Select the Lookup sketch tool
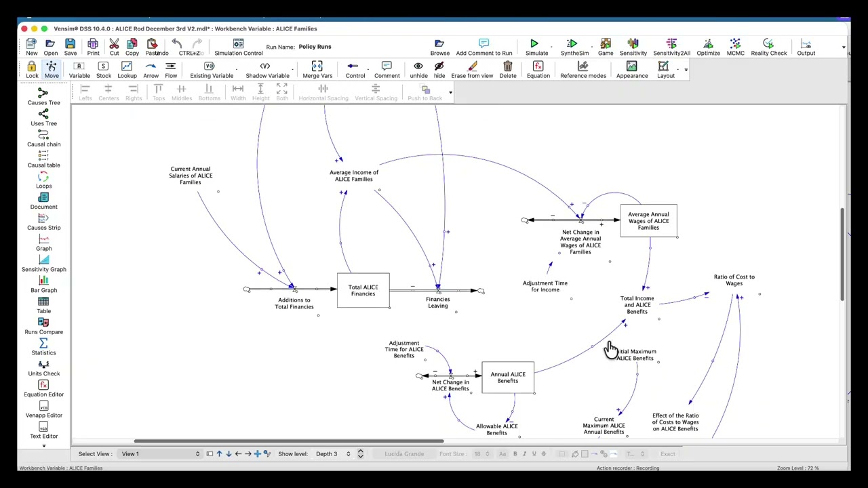Screen dimensions: 868x488 click(x=127, y=70)
